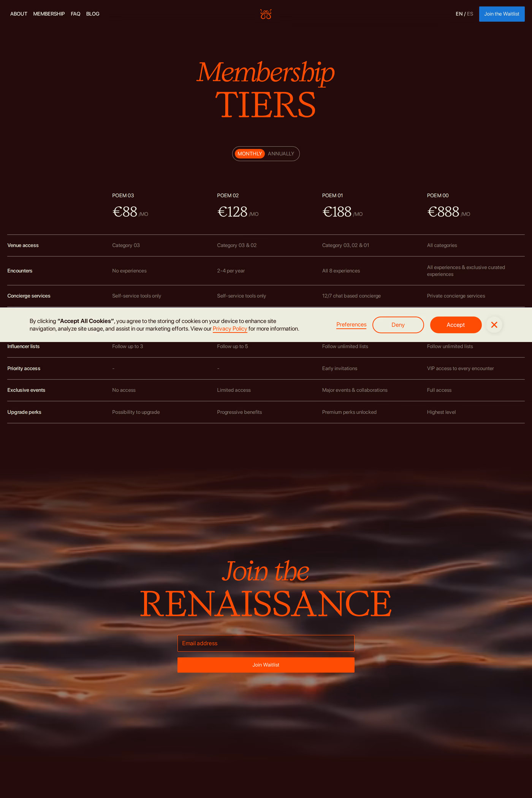Viewport: 532px width, 798px height.
Task: Click the Join the Waitlist header button
Action: point(502,14)
